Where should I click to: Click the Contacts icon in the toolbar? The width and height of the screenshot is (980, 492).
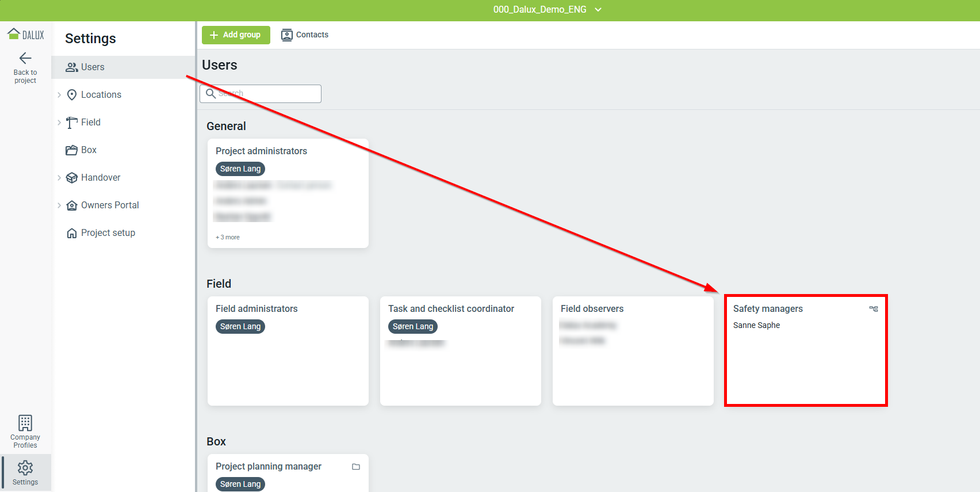pos(286,35)
